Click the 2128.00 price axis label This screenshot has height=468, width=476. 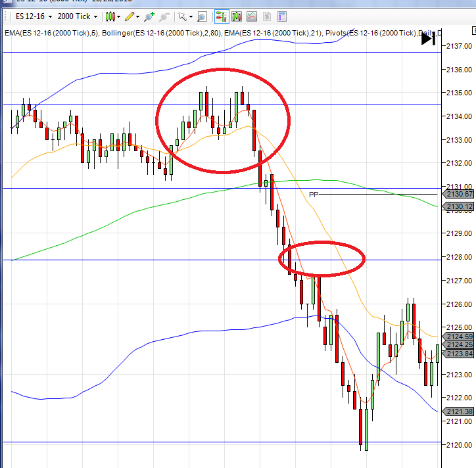[x=459, y=257]
